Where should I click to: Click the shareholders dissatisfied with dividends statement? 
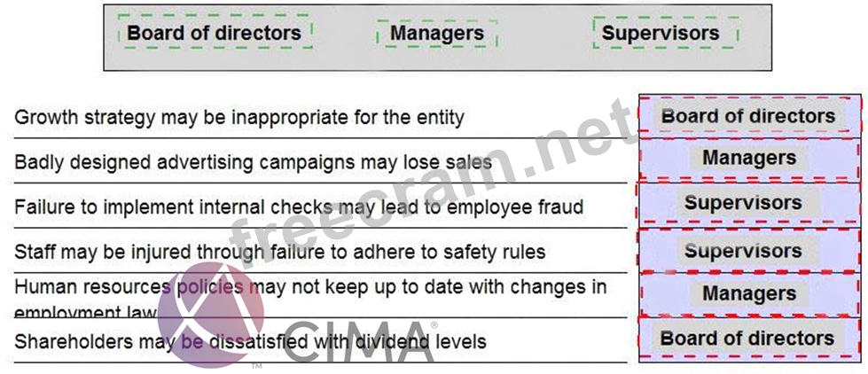click(x=250, y=341)
